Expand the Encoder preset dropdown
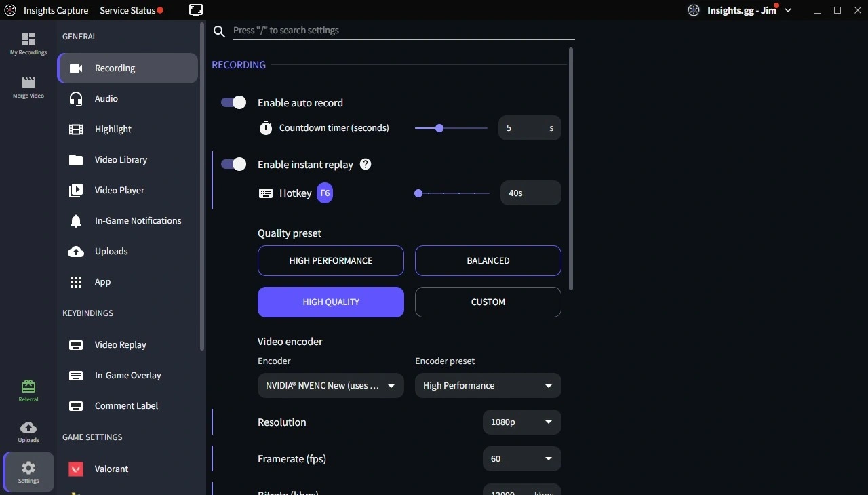The width and height of the screenshot is (868, 495). click(488, 386)
